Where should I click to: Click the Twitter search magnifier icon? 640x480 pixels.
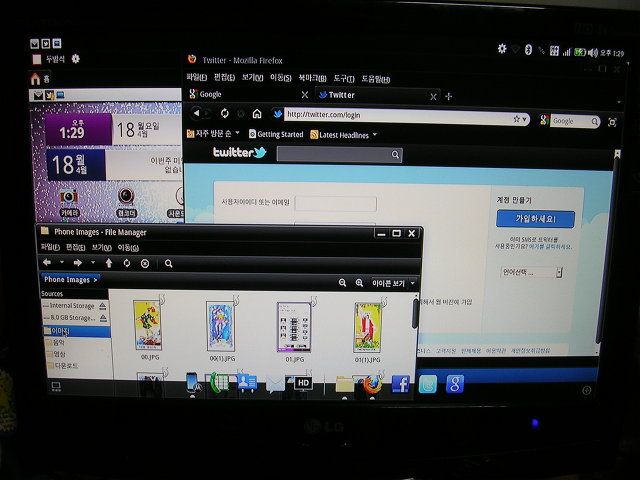pyautogui.click(x=395, y=154)
